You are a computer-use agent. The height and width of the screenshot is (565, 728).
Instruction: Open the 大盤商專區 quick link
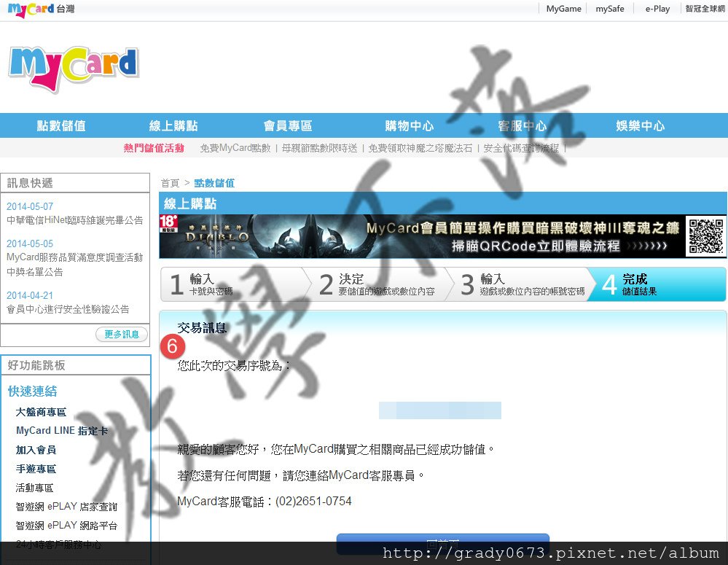(41, 412)
